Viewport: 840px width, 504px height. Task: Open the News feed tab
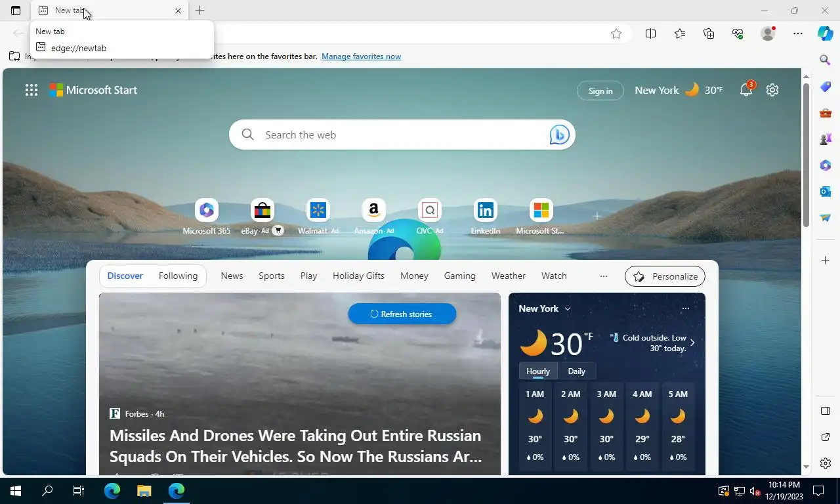click(232, 276)
